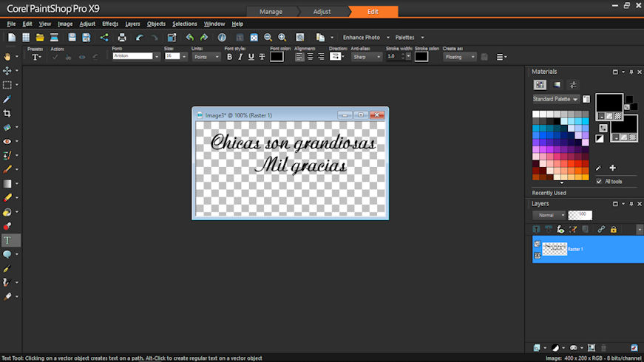The image size is (644, 362).
Task: Click the layer Opacity field showing 100
Action: pos(580,215)
